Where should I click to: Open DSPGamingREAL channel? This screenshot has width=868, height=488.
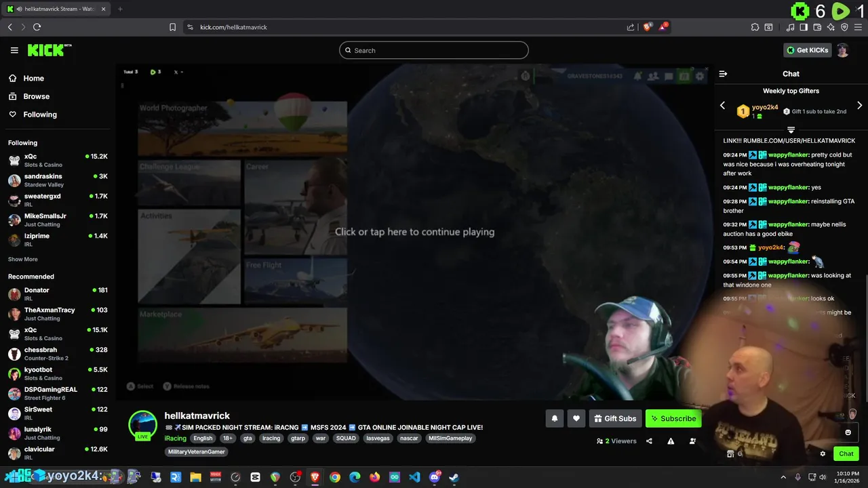(58, 393)
